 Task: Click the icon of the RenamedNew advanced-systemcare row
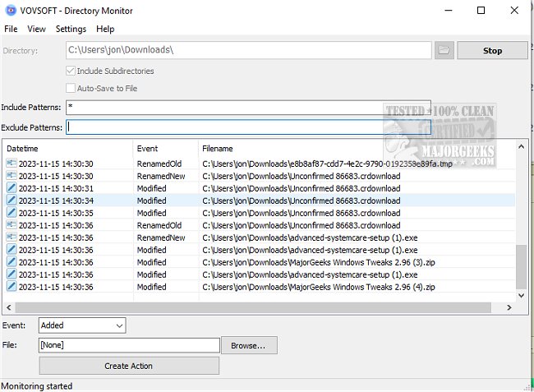coord(12,238)
